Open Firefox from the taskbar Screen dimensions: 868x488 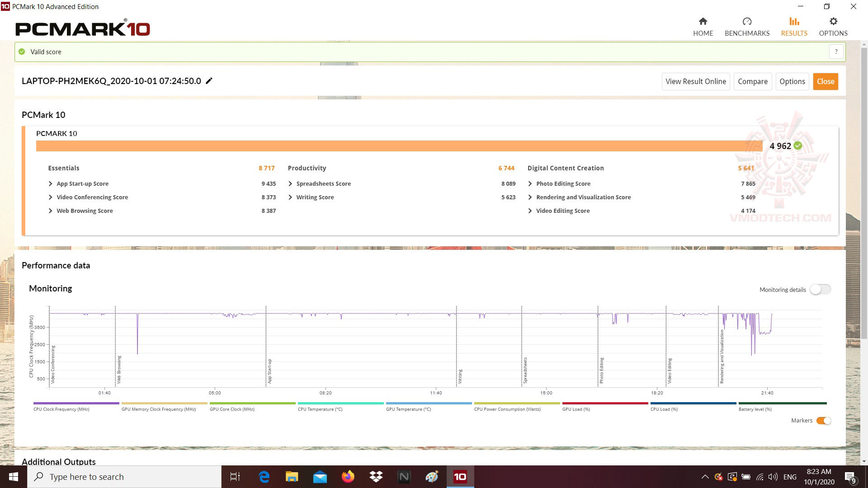348,477
